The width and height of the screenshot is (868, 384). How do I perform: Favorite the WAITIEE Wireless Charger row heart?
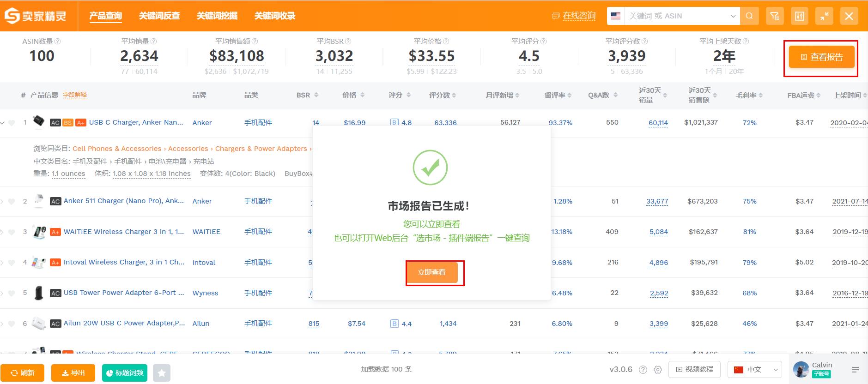pos(12,232)
